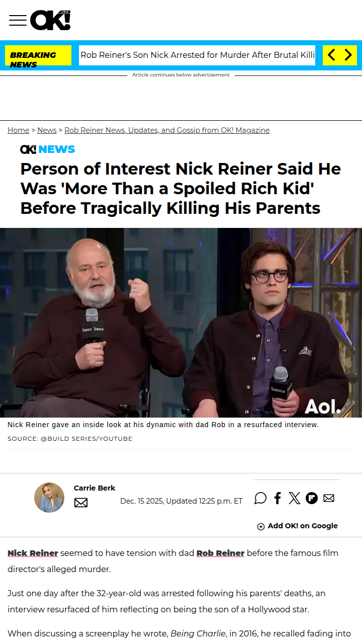Click the OK! magazine logo
The width and height of the screenshot is (362, 644).
(x=50, y=20)
